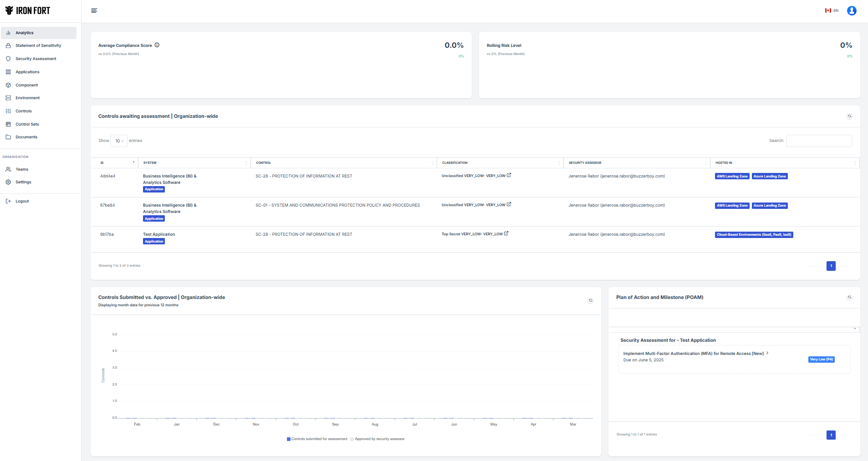This screenshot has height=461, width=868.
Task: Click the AWS Landing Zone tag in first row
Action: tap(732, 176)
